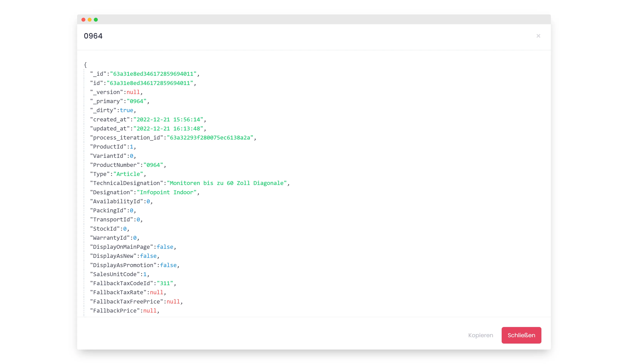Click the "id" key line value
This screenshot has width=628, height=364.
pyautogui.click(x=150, y=83)
